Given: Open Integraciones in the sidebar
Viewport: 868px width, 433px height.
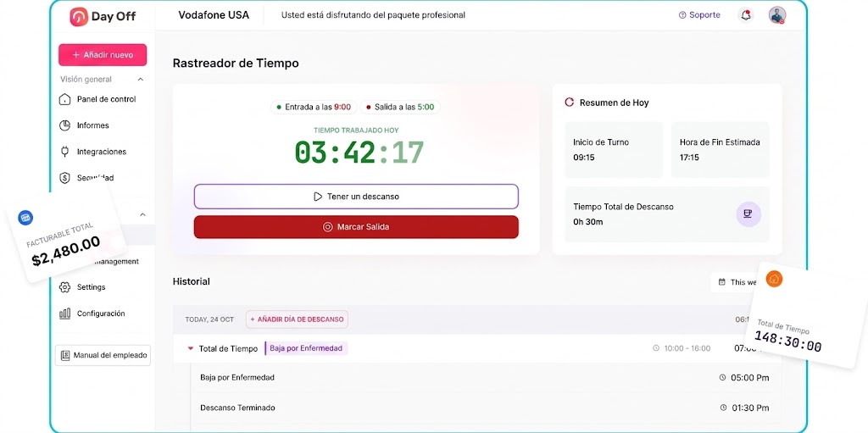Looking at the screenshot, I should 103,151.
